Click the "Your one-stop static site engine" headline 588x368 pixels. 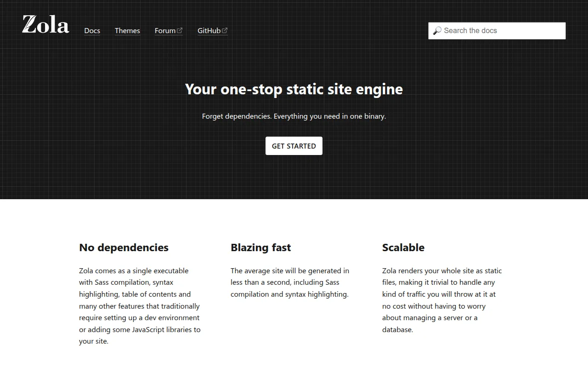294,89
